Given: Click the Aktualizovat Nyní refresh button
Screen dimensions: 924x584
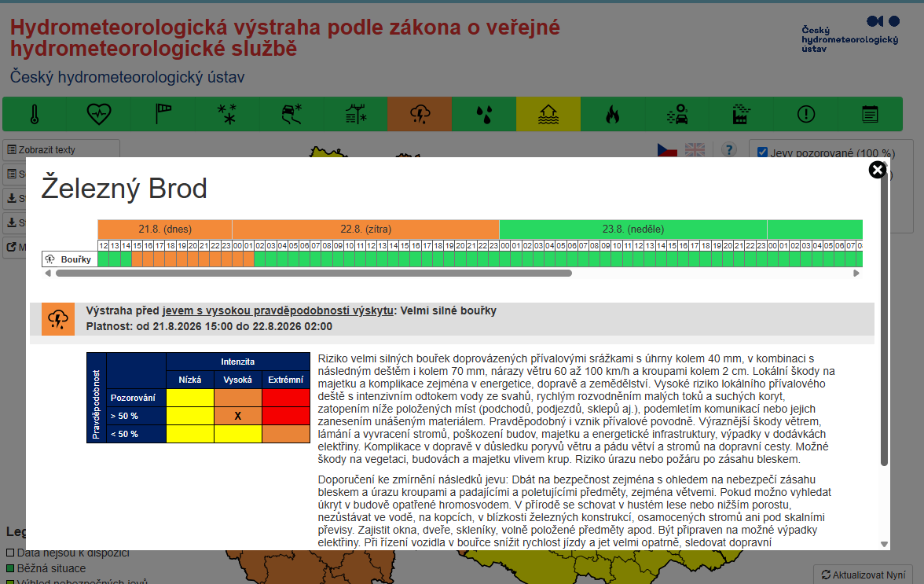Looking at the screenshot, I should (863, 575).
